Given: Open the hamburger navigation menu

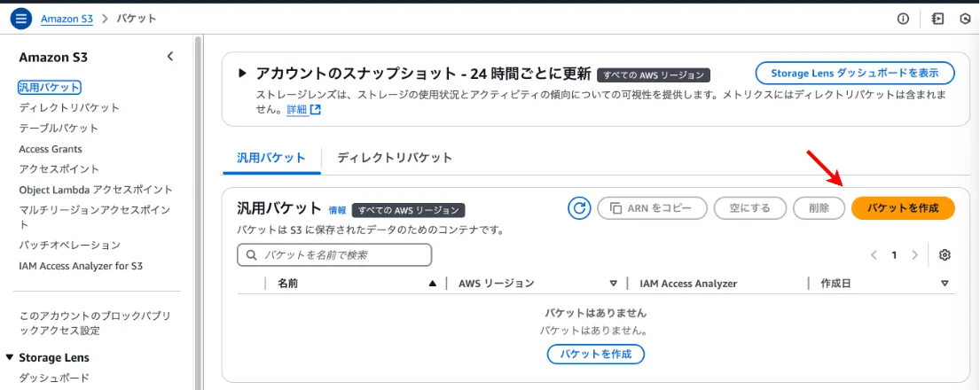Looking at the screenshot, I should click(21, 18).
